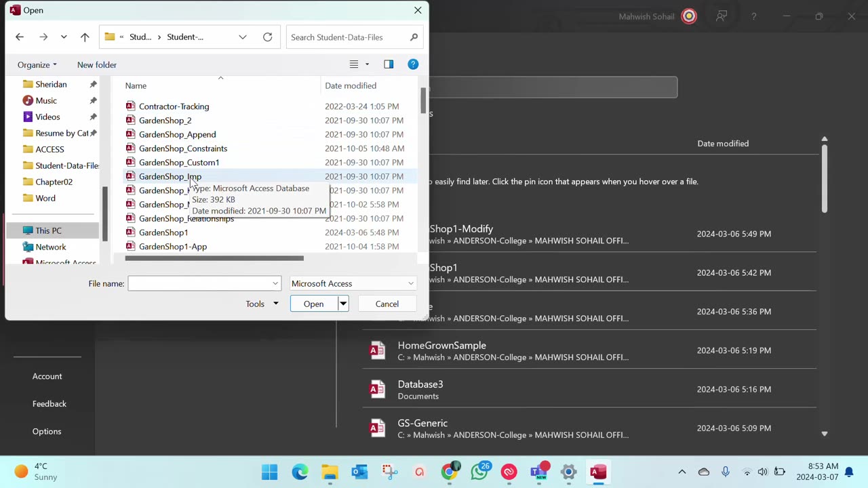
Task: Click the Mahwish Sohail account picture
Action: click(x=689, y=16)
